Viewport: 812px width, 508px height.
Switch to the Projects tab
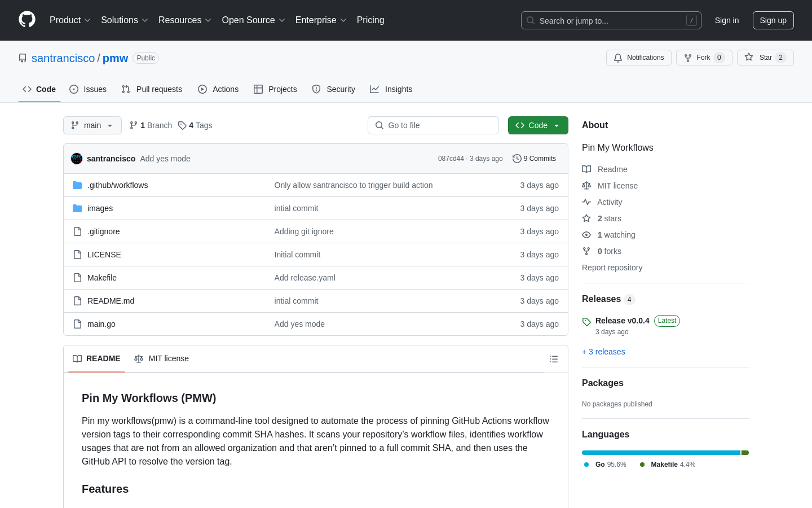(275, 89)
